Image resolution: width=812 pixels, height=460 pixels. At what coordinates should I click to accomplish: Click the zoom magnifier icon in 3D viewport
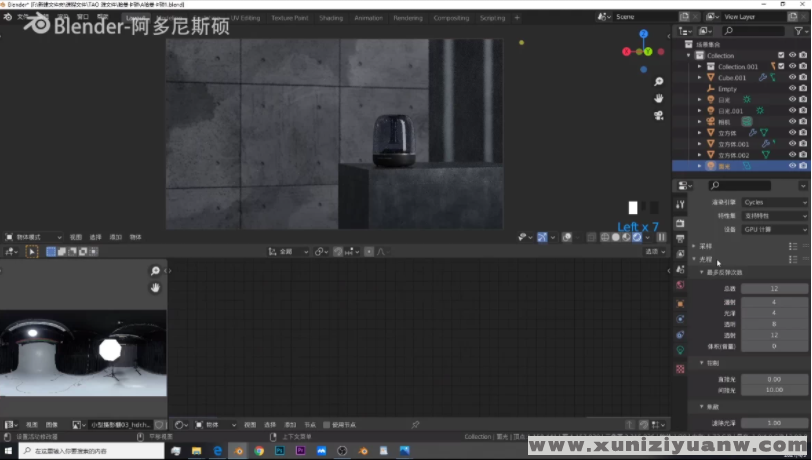point(659,81)
